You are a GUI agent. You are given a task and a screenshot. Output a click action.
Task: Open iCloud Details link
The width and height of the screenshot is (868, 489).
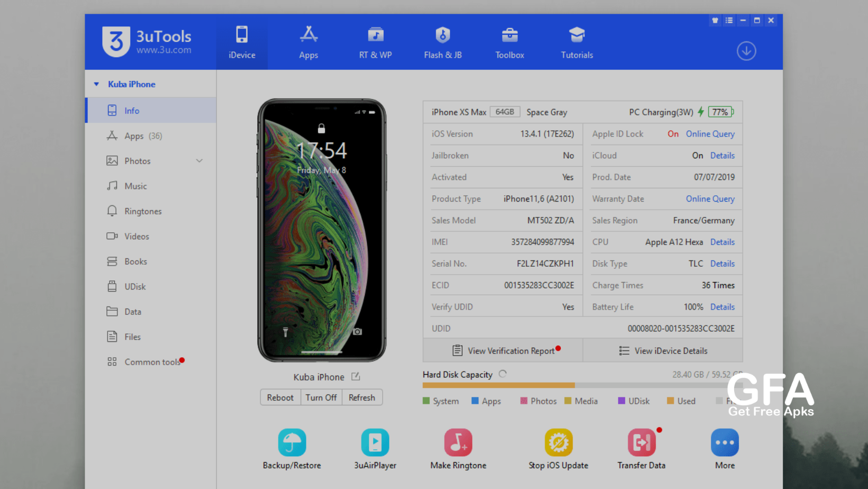click(x=722, y=156)
